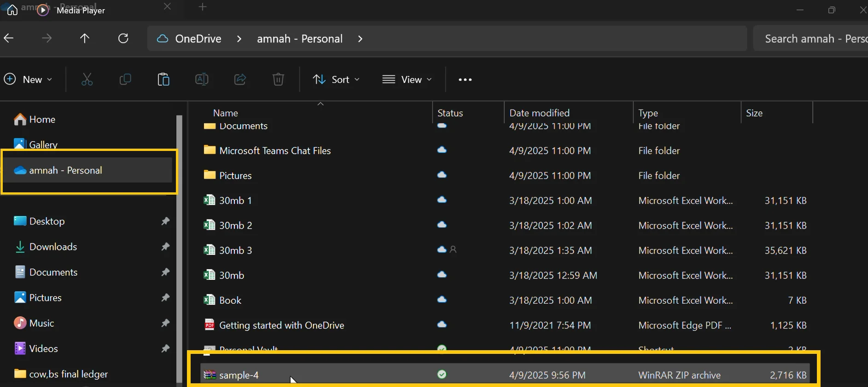Image resolution: width=868 pixels, height=387 pixels.
Task: Click the 11/9/2021 7:54 PM date cell
Action: click(550, 325)
